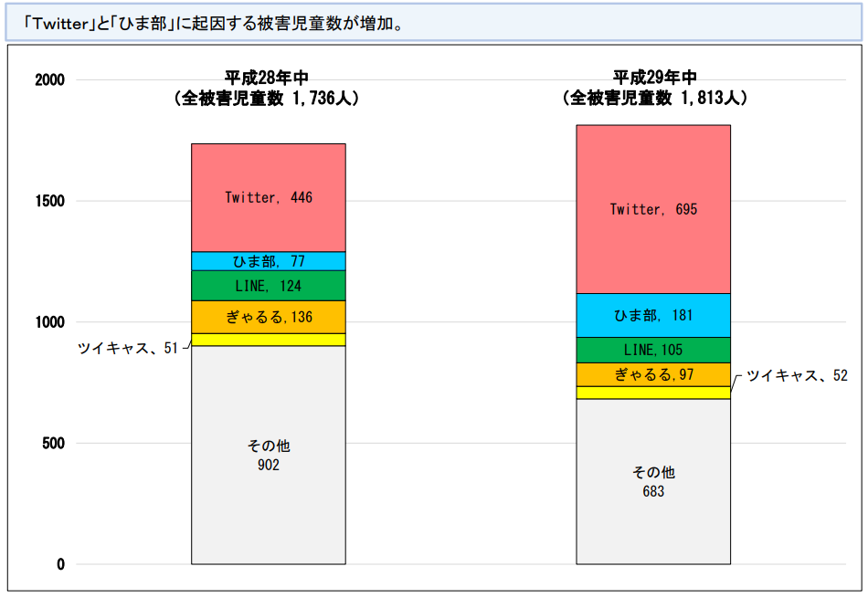Click the ツイキャス、51 callout label

coord(128,348)
